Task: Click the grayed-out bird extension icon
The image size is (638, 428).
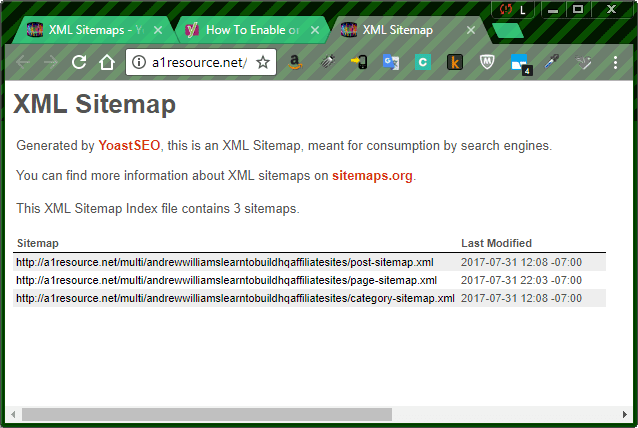Action: [583, 62]
